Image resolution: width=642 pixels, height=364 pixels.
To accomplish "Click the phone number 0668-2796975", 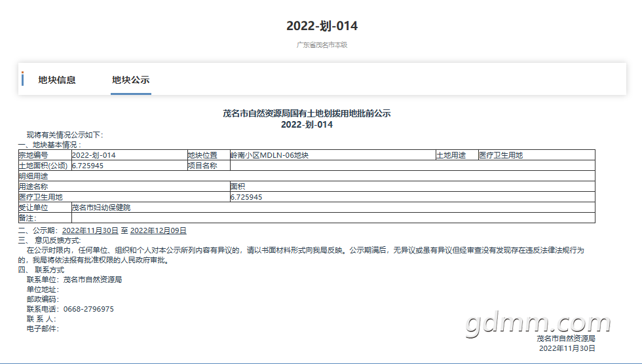I will coord(88,309).
